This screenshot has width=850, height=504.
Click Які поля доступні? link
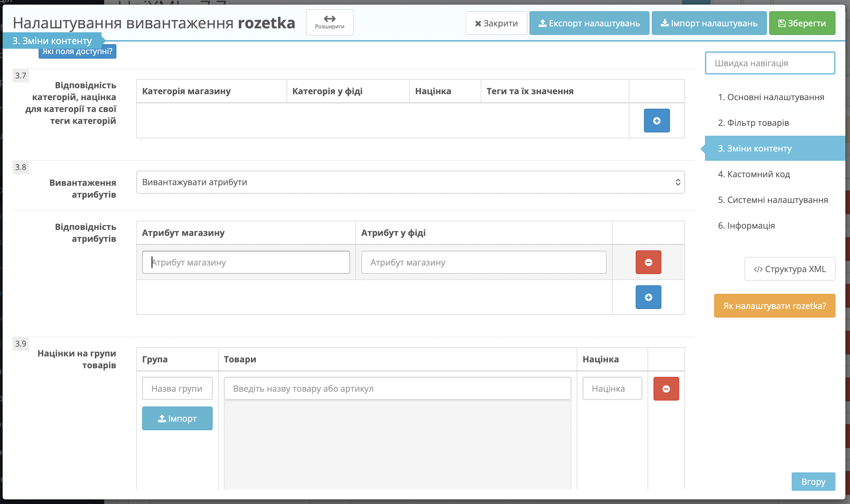pos(77,51)
